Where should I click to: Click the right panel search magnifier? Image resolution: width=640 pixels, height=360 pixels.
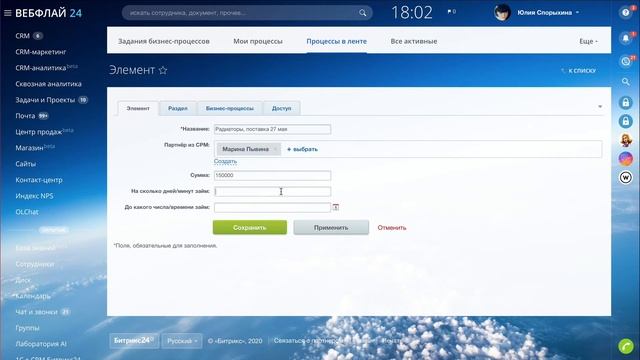click(625, 82)
